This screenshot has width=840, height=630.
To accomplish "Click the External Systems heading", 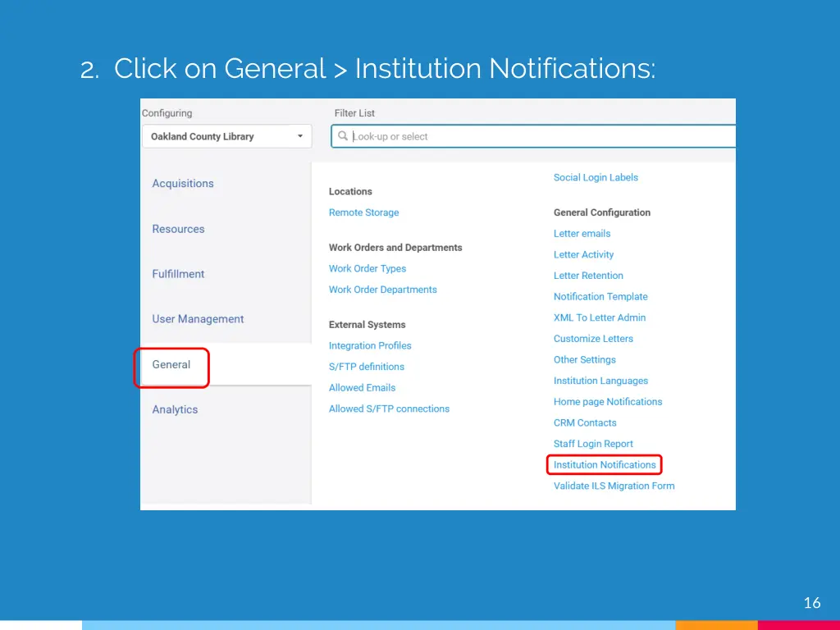I will tap(367, 325).
